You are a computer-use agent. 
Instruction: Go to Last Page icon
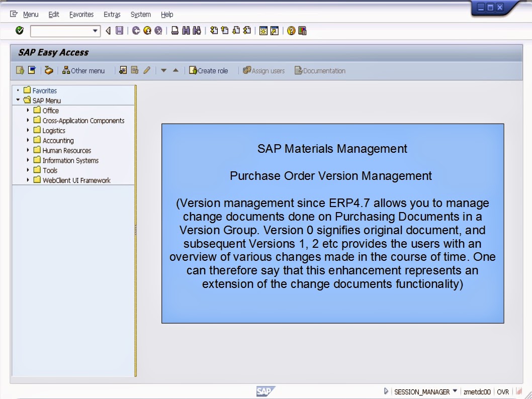coord(247,31)
